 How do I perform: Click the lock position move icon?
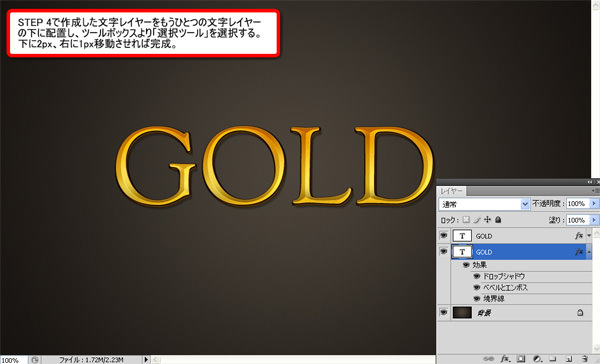[x=487, y=220]
